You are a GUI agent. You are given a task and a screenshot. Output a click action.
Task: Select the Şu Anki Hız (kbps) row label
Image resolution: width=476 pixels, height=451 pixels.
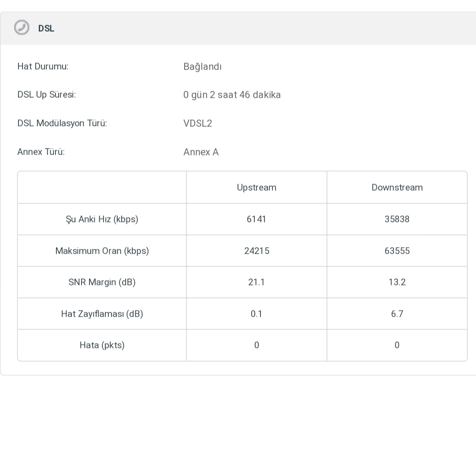(x=102, y=219)
